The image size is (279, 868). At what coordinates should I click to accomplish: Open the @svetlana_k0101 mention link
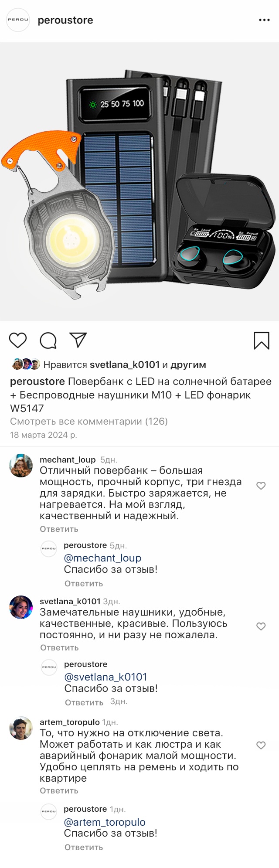point(105,677)
